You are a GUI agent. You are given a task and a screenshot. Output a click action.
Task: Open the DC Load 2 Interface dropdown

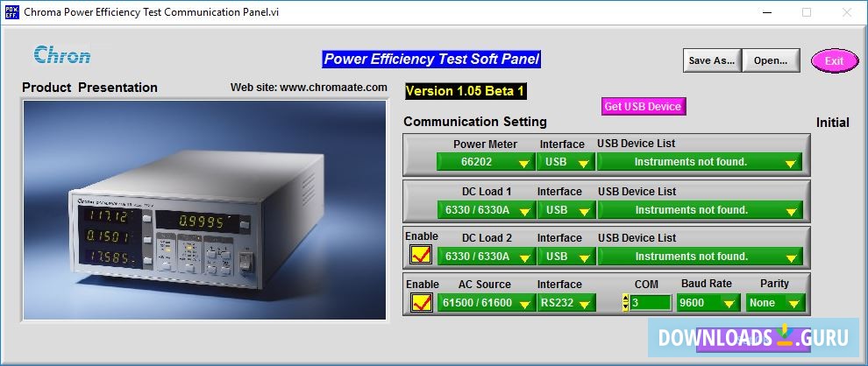click(566, 257)
